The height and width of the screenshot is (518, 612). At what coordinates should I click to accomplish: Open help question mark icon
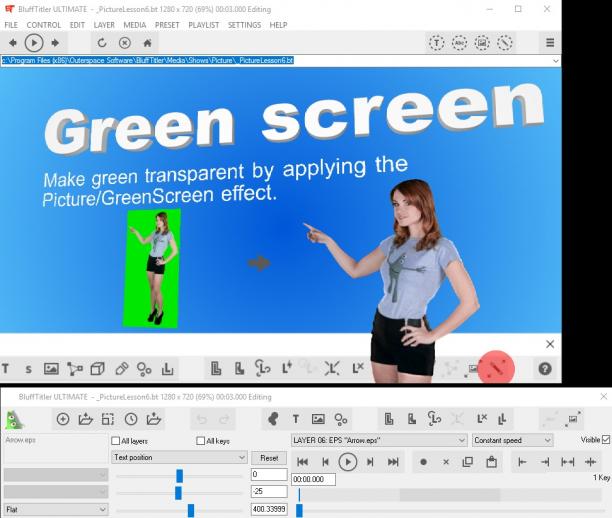(545, 368)
